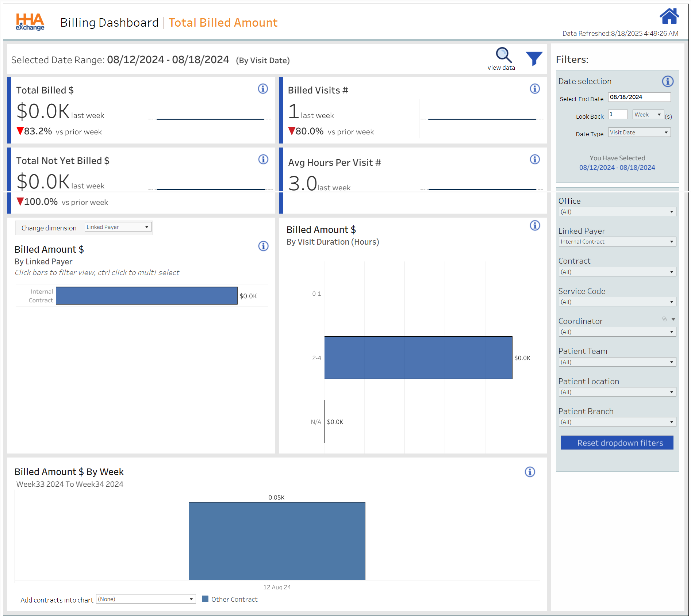The image size is (691, 616).
Task: Open the Date Type dropdown
Action: 639,132
